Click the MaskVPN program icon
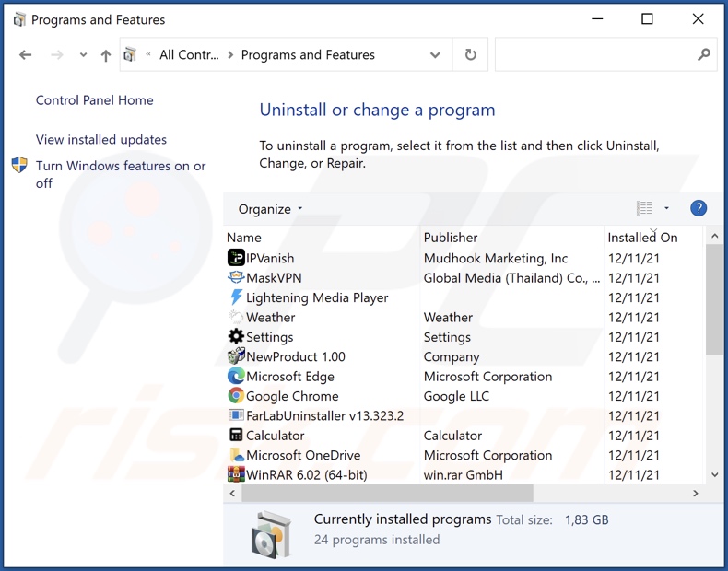 tap(236, 277)
